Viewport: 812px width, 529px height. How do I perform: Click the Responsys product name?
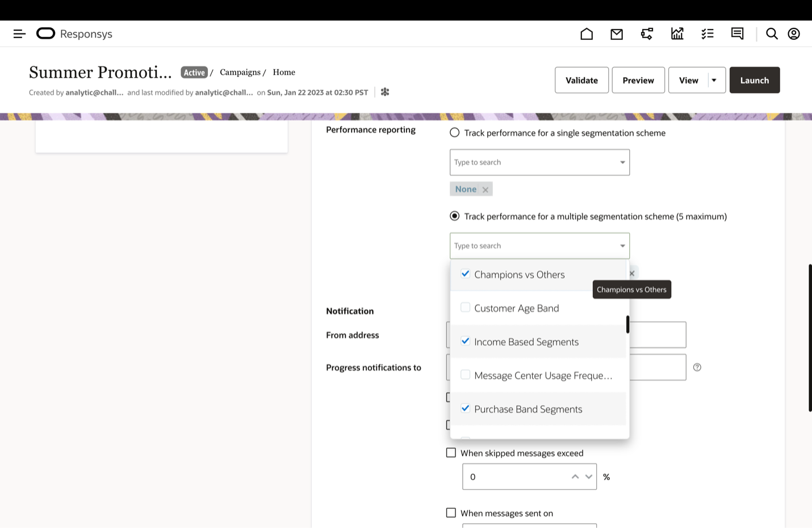(x=86, y=34)
